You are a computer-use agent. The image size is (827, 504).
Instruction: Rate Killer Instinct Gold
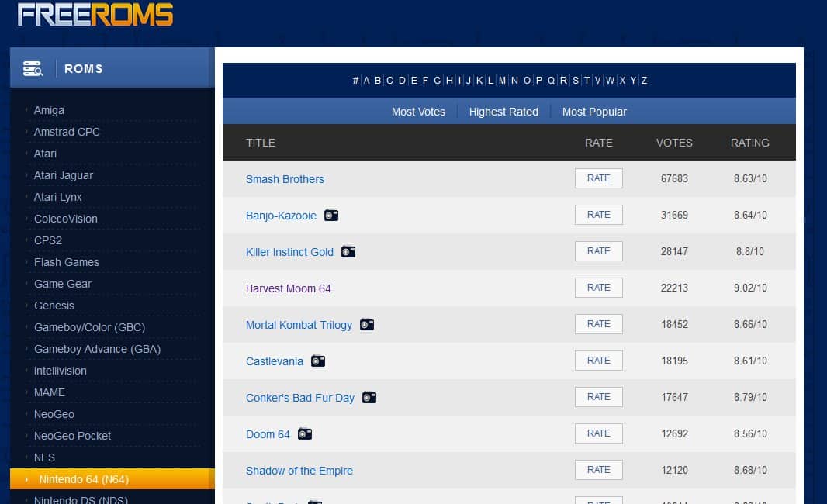coord(599,251)
